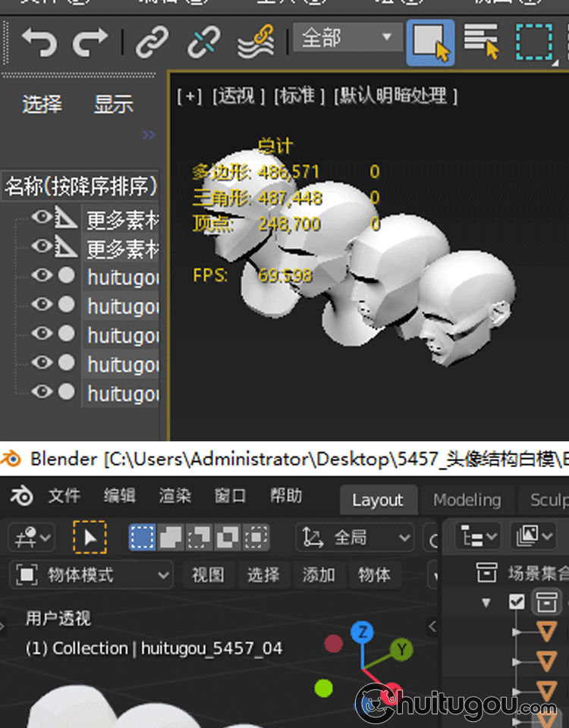Open Blender's 渲染 menu

click(175, 496)
